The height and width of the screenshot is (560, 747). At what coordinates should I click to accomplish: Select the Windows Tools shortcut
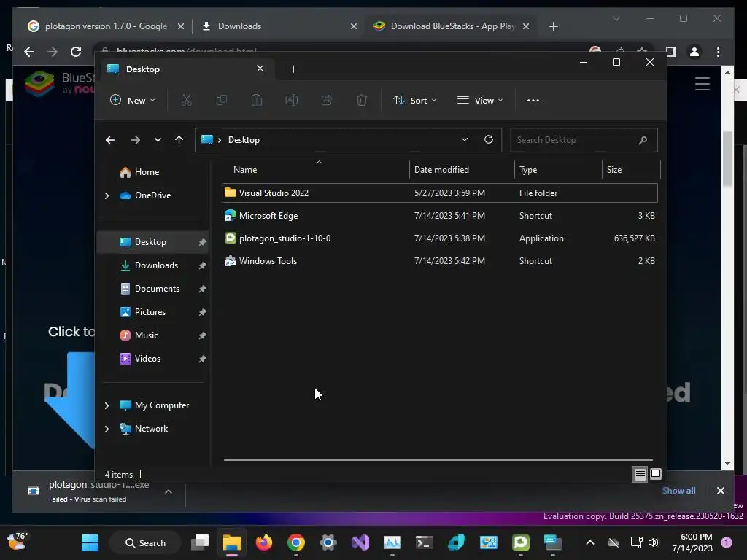[x=439, y=262]
